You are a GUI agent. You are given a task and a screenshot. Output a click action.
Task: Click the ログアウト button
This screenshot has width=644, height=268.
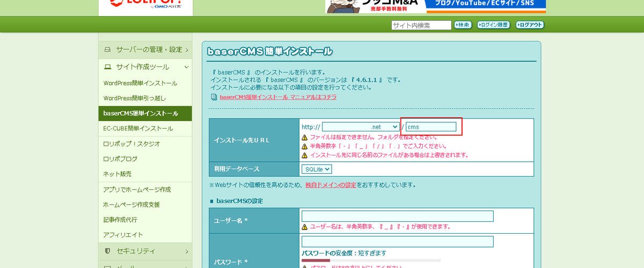click(530, 25)
